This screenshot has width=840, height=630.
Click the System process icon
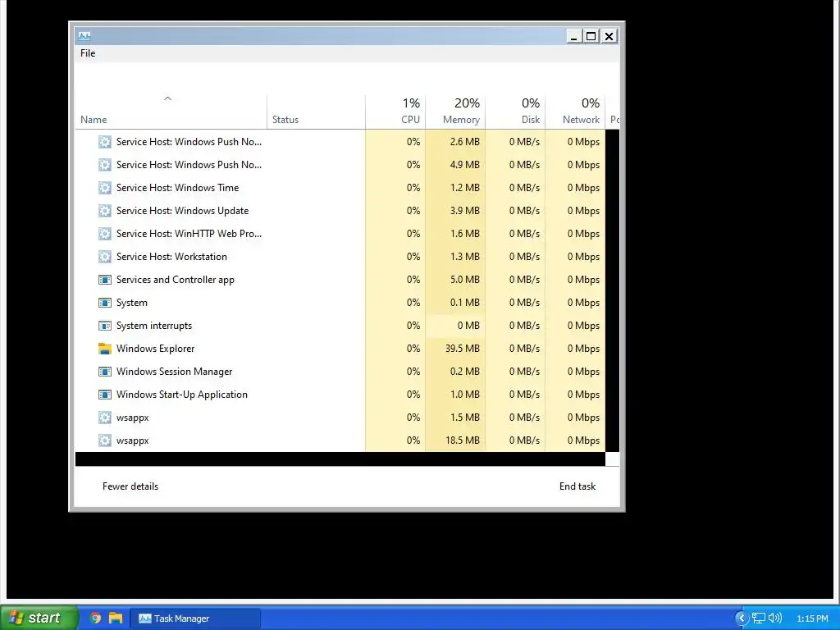[x=105, y=303]
